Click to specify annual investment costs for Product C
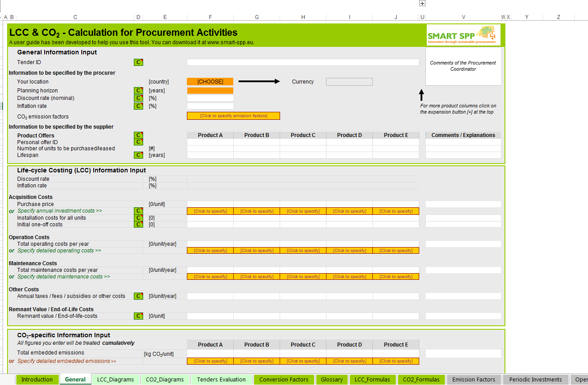This screenshot has width=588, height=385. 303,211
